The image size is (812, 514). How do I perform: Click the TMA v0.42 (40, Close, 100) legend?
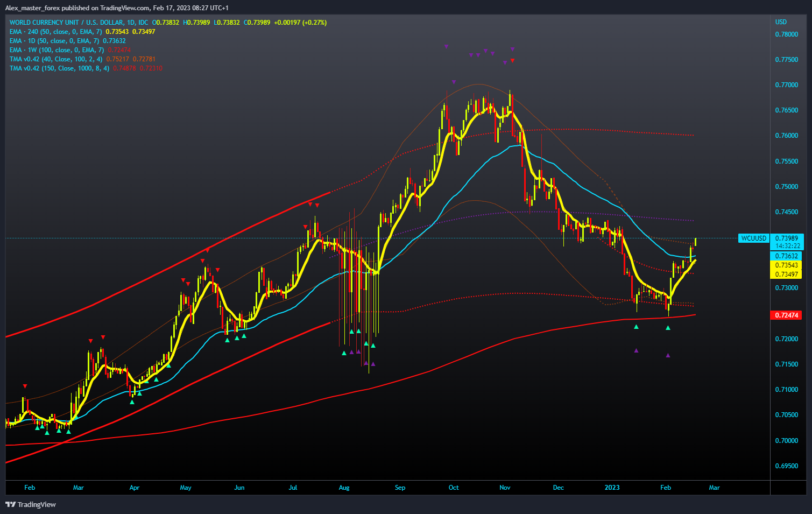pos(82,59)
